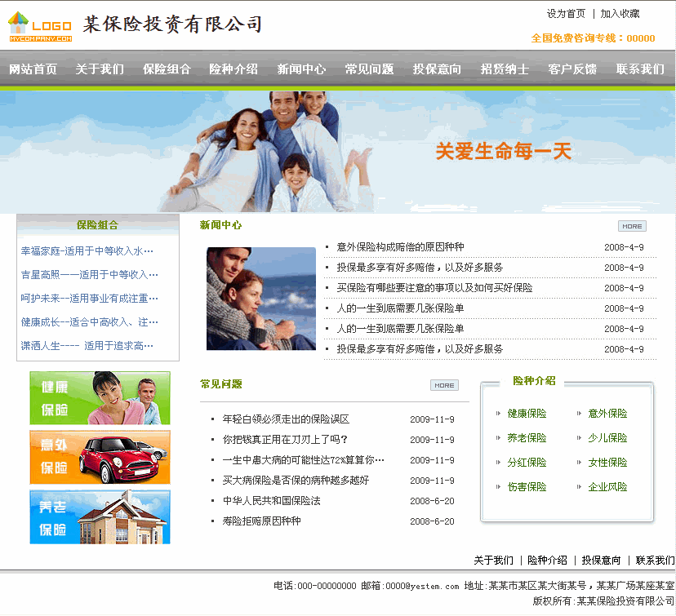Open FAQ 寿险拒赔原因种种

point(262,521)
